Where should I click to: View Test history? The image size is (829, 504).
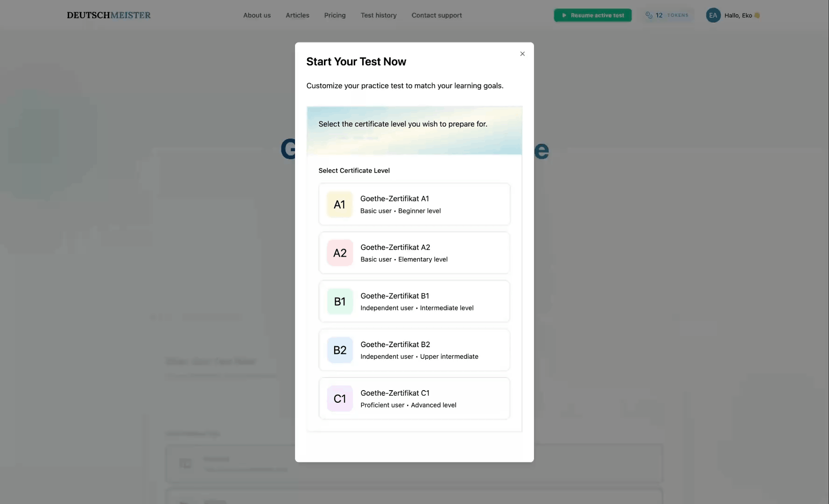coord(379,15)
